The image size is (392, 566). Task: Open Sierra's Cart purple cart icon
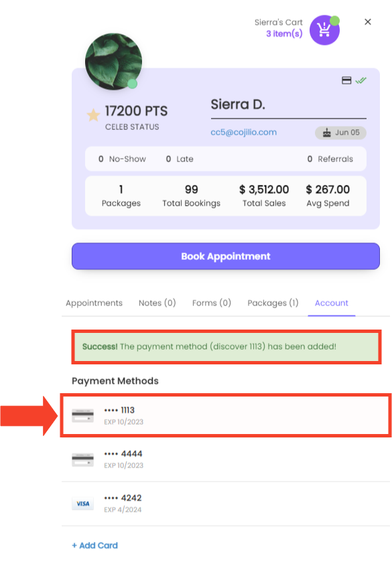click(324, 30)
